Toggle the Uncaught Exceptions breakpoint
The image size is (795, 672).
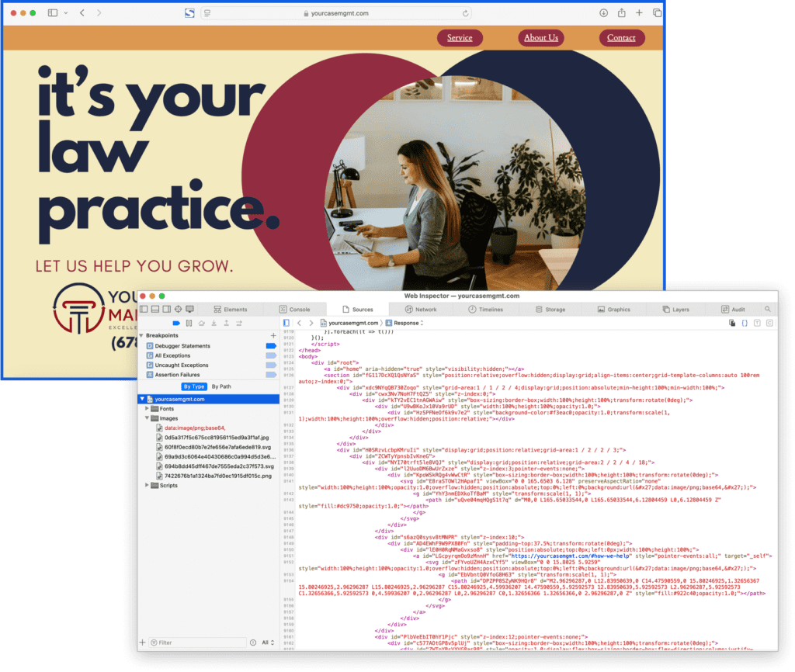(271, 365)
